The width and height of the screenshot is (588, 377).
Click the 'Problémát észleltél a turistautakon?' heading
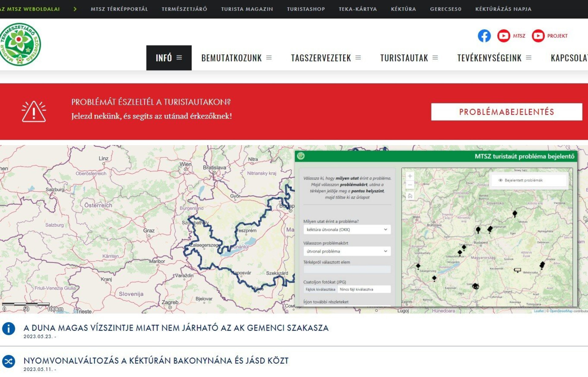tap(151, 102)
